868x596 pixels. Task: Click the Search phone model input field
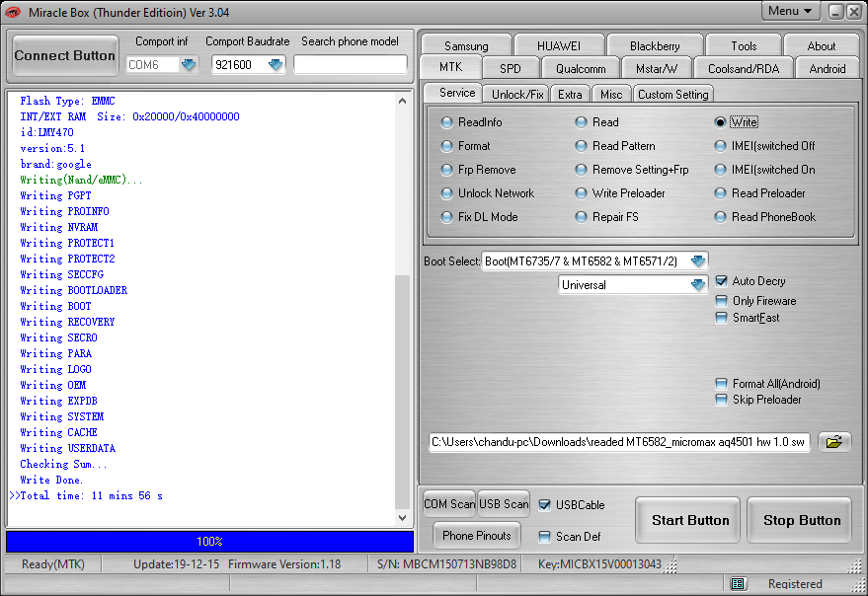[350, 65]
